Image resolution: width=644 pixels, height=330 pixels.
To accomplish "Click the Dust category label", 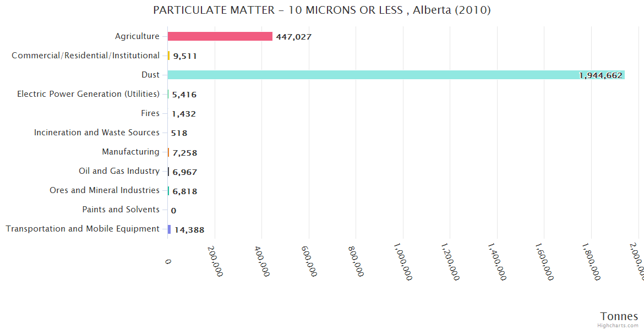I will click(150, 75).
